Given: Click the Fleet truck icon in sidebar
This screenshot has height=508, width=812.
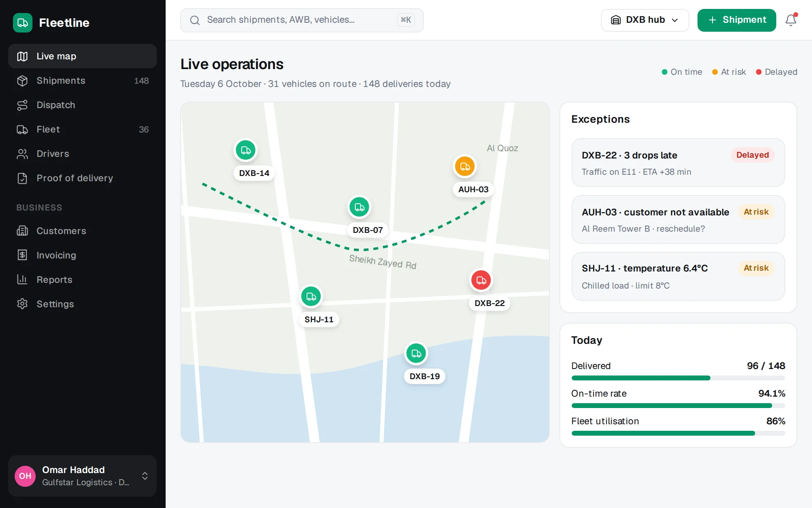Looking at the screenshot, I should [x=22, y=129].
